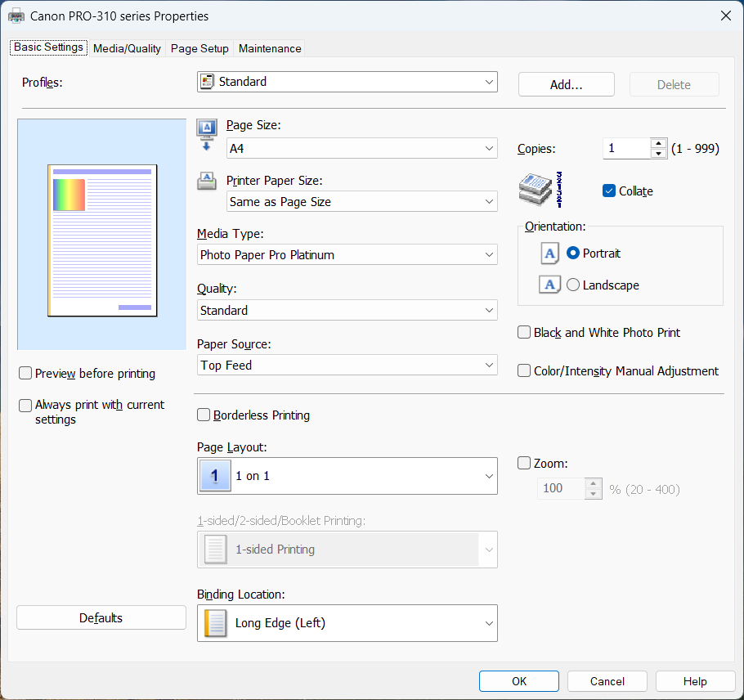The width and height of the screenshot is (744, 700).
Task: Click the Standard profile icon
Action: click(x=207, y=82)
